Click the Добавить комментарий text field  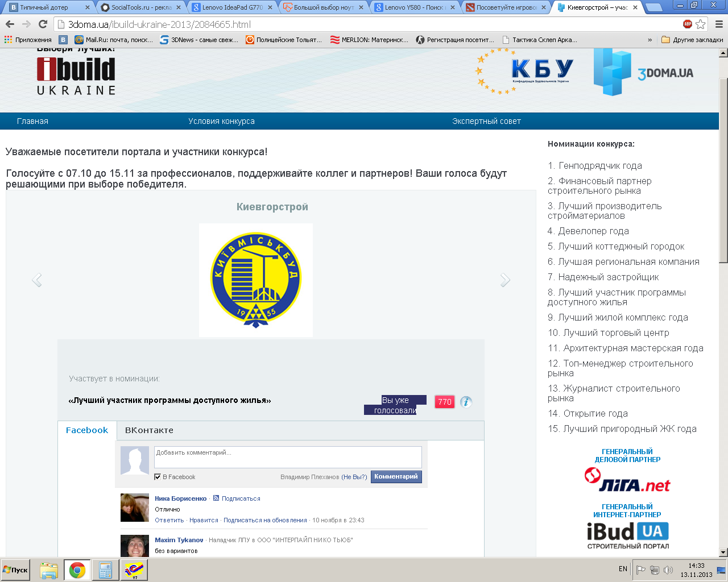pos(288,457)
